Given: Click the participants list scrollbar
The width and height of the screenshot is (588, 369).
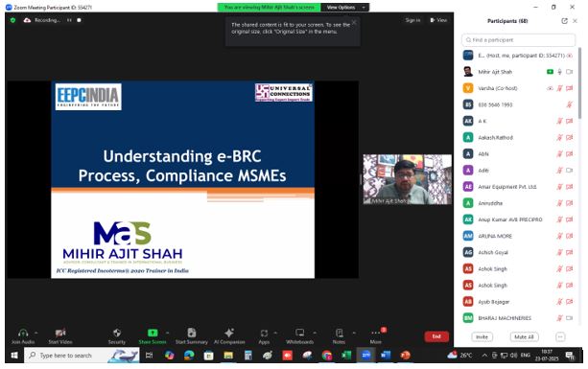Looking at the screenshot, I should 580,83.
